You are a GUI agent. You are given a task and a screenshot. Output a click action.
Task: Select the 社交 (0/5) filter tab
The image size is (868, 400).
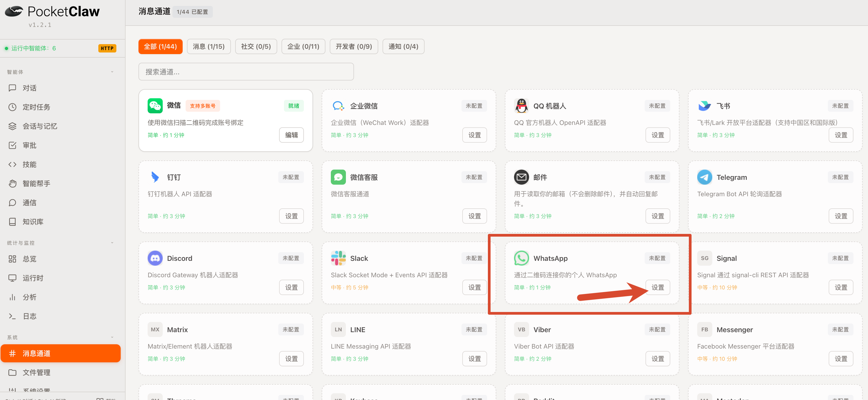(x=256, y=47)
